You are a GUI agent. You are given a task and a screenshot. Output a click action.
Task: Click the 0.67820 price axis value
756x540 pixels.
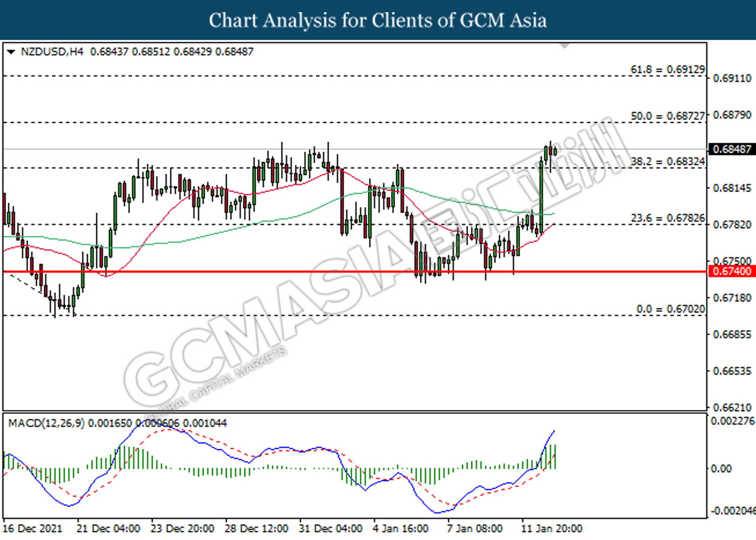click(732, 224)
